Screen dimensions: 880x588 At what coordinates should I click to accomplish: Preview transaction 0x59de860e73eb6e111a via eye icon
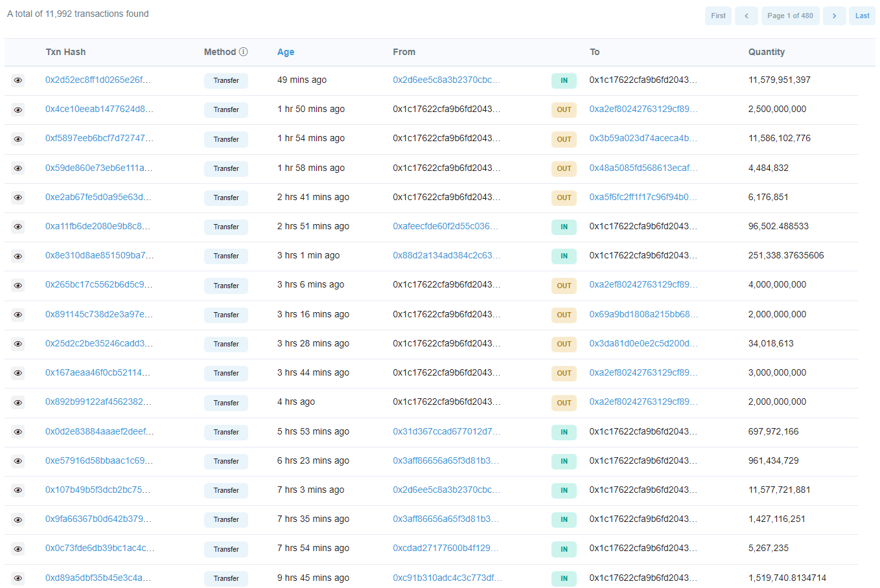click(x=18, y=168)
